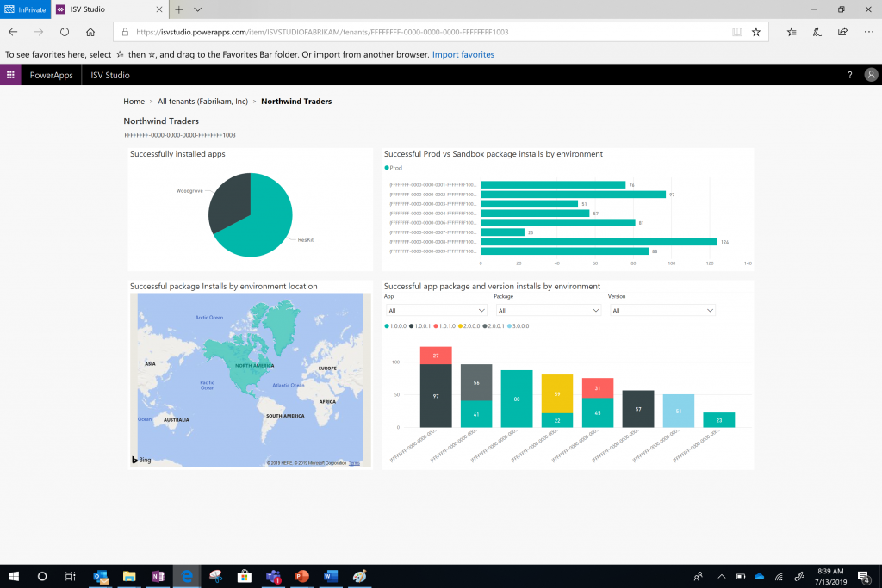Click the red column segment labeled 27

[436, 356]
